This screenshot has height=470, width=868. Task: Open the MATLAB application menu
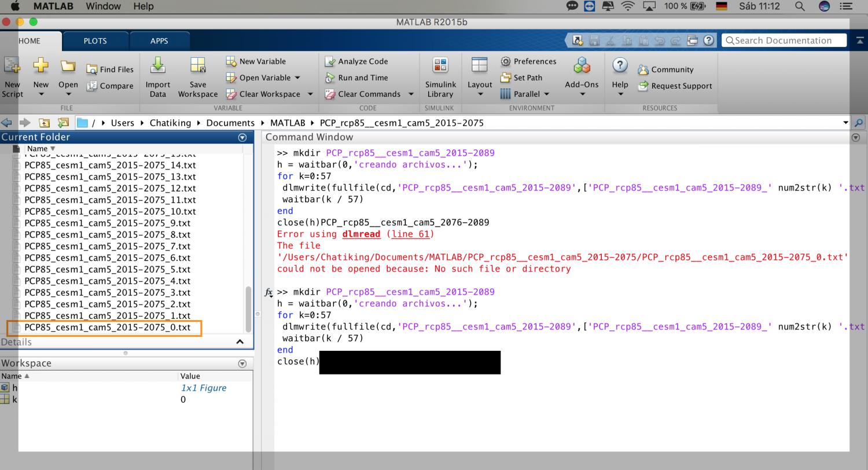[53, 6]
